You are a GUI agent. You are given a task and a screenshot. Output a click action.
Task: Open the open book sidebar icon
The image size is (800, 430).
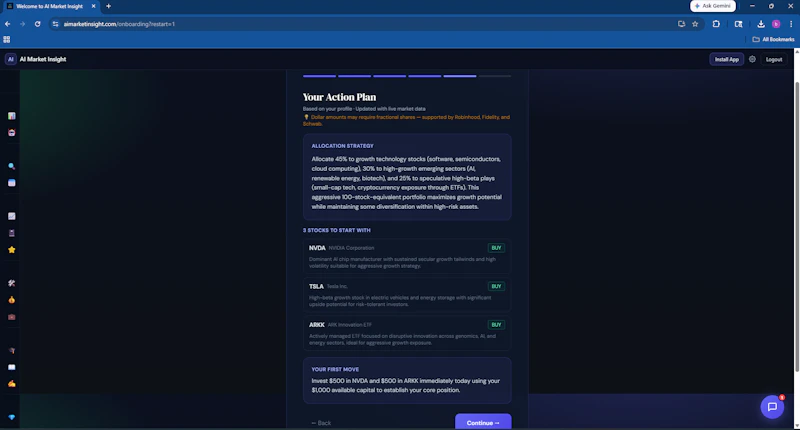click(x=12, y=367)
